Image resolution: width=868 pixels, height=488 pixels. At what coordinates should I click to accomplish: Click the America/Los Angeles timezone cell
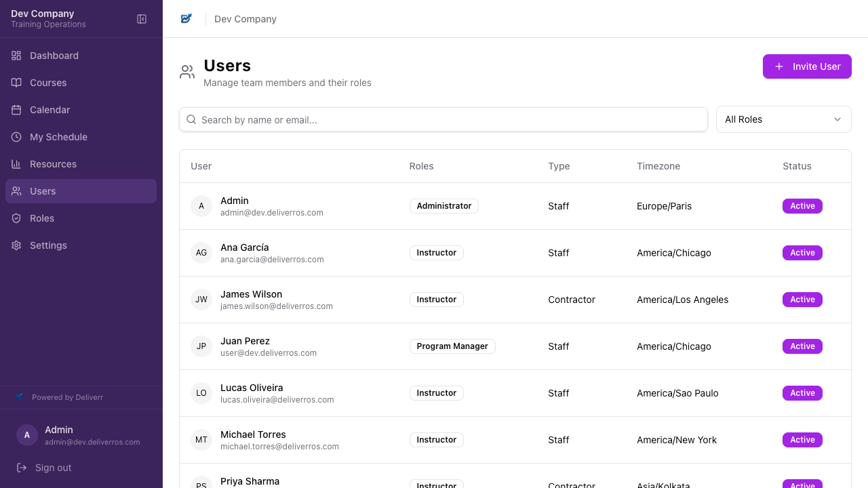click(682, 300)
